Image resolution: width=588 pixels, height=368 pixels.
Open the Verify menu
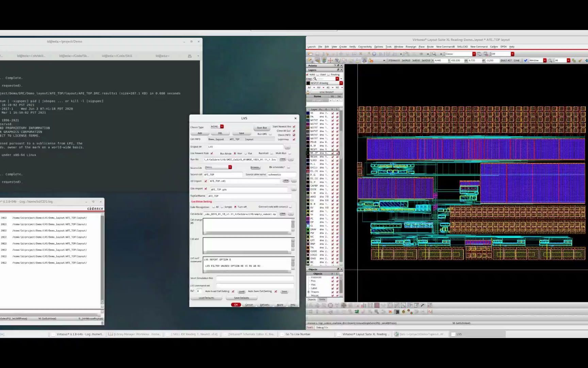click(352, 47)
